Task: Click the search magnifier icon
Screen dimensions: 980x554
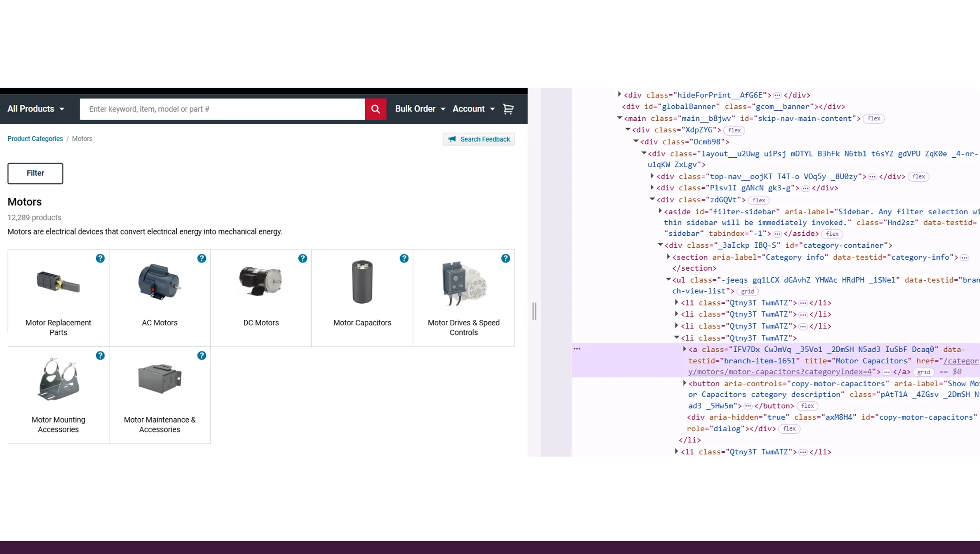Action: coord(375,109)
